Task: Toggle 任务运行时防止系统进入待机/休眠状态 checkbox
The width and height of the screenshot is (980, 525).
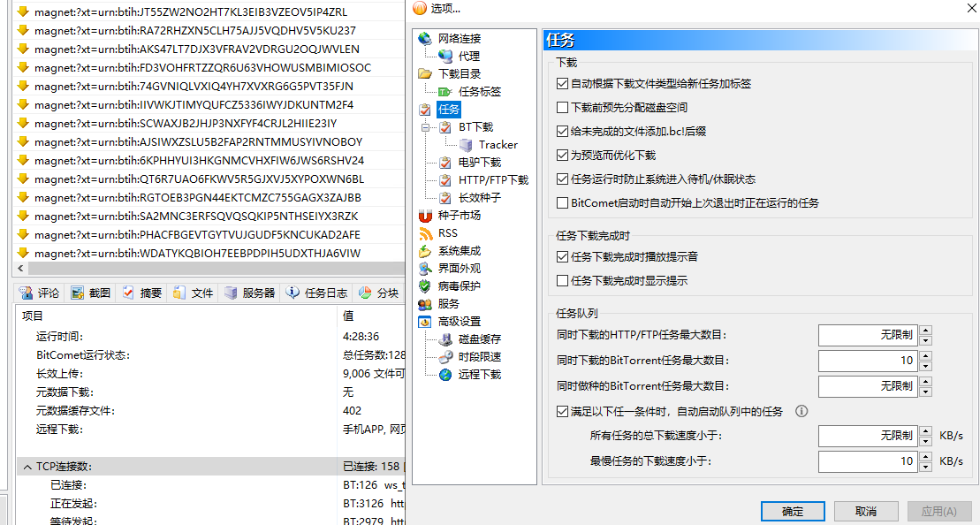Action: [x=562, y=179]
